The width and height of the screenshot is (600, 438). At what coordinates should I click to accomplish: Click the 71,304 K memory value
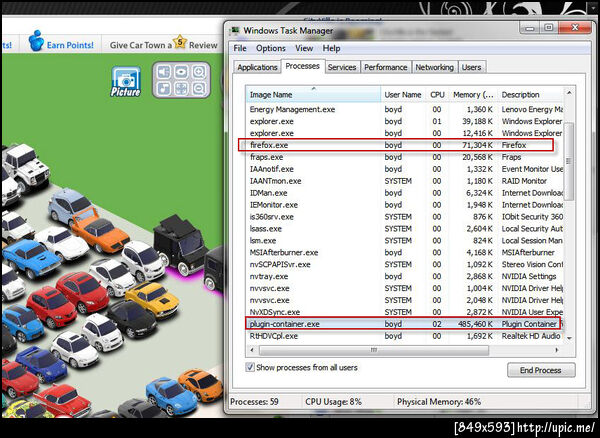pos(477,145)
